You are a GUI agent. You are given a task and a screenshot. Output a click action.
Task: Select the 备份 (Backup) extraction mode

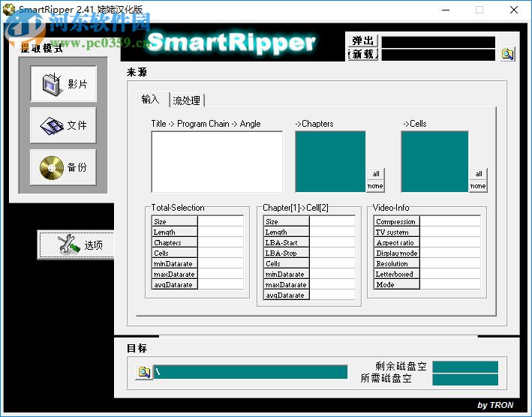pos(64,167)
